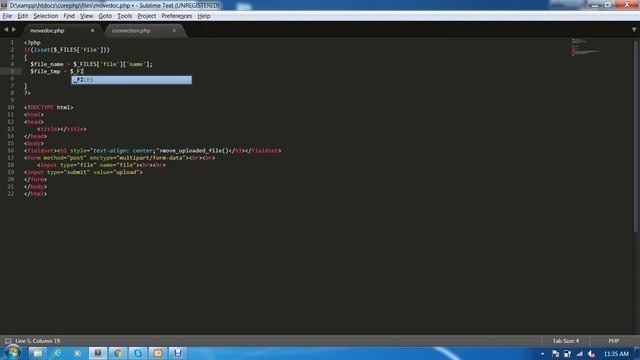Open Tab Size: 4 indentation selector

point(566,341)
